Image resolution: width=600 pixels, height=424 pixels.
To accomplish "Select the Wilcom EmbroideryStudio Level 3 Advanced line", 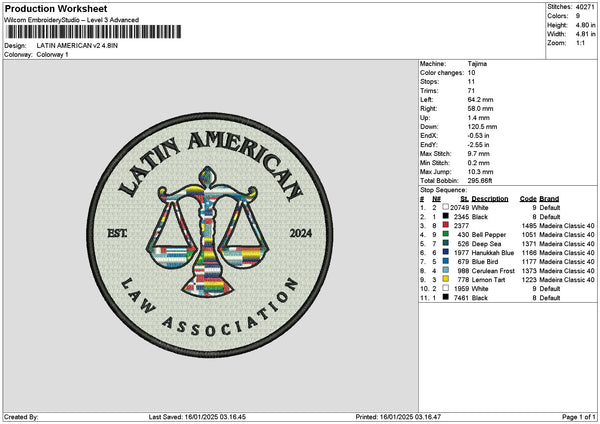I will (x=71, y=20).
